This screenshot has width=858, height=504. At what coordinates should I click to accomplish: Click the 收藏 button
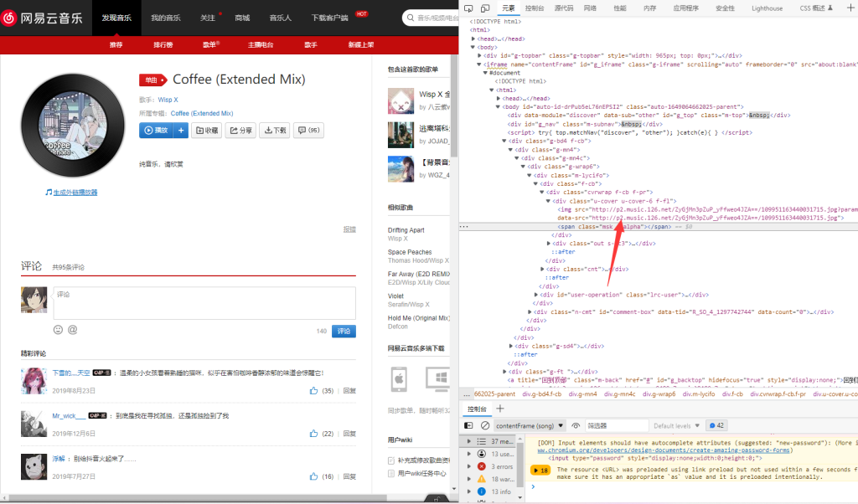[207, 130]
